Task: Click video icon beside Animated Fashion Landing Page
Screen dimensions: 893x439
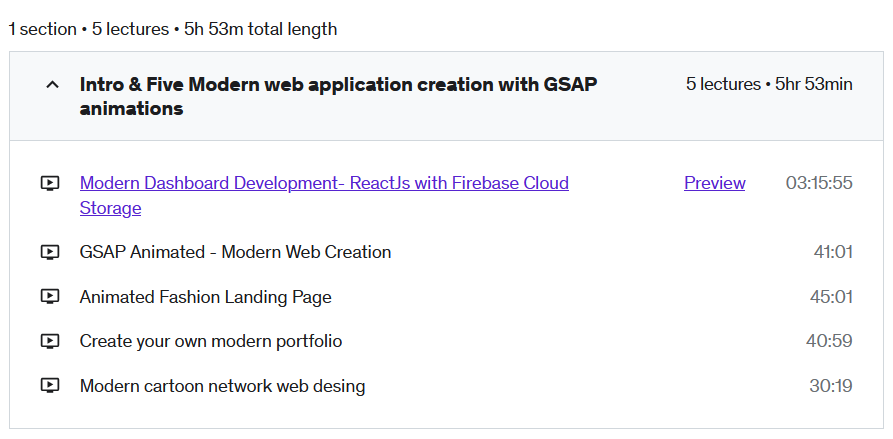Action: click(x=50, y=297)
